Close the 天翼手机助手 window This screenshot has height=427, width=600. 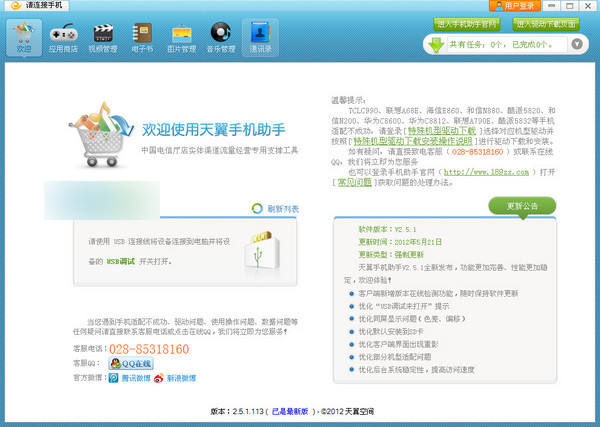pyautogui.click(x=588, y=6)
